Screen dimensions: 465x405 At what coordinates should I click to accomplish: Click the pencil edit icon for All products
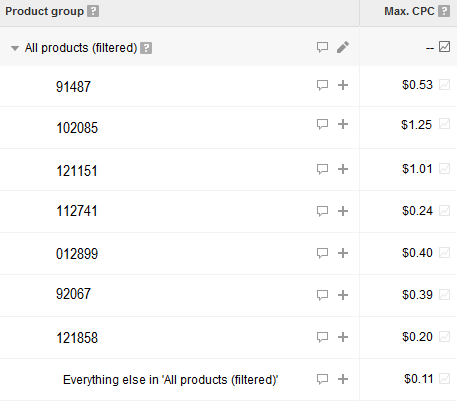click(x=343, y=47)
